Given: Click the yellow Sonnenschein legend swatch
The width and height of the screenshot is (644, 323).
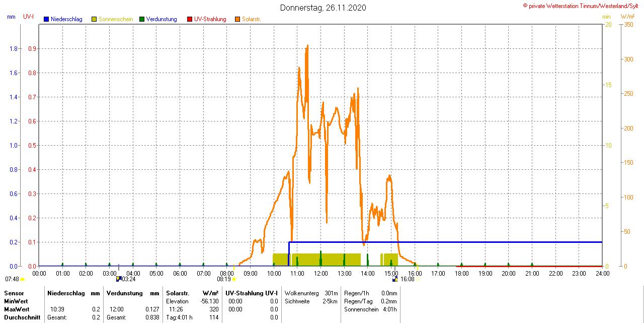Looking at the screenshot, I should click(x=94, y=19).
